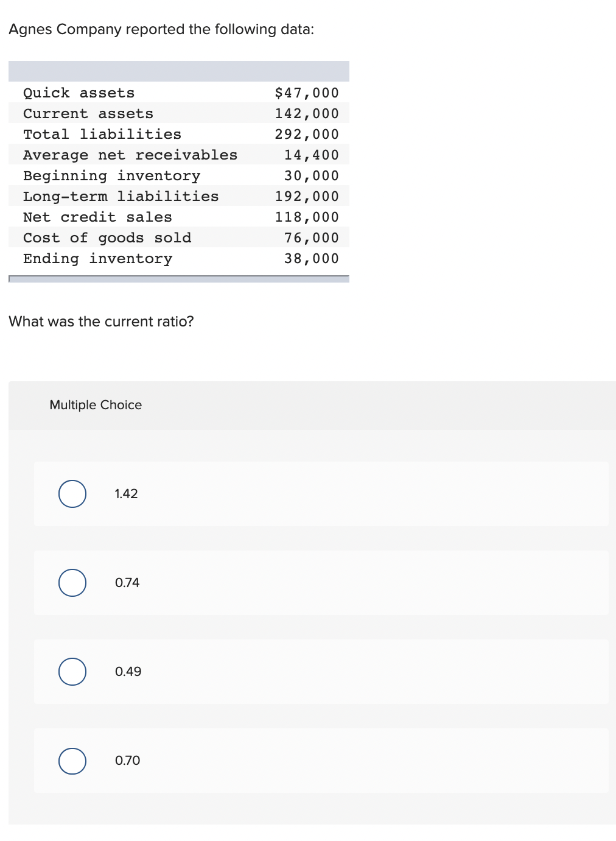Click the Agnes Company intro sentence
The height and width of the screenshot is (841, 616).
[x=161, y=29]
